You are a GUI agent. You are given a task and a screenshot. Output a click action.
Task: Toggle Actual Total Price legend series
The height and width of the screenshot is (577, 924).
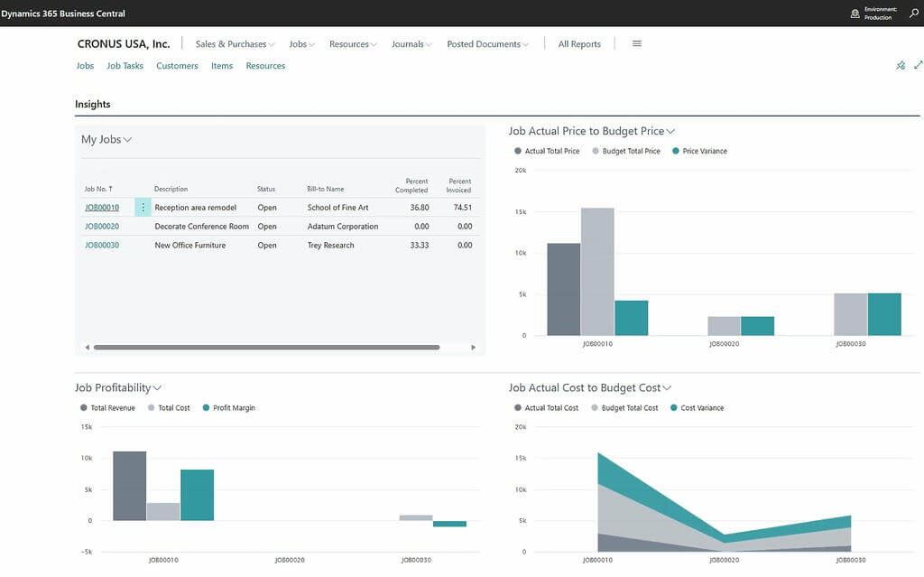(x=547, y=151)
